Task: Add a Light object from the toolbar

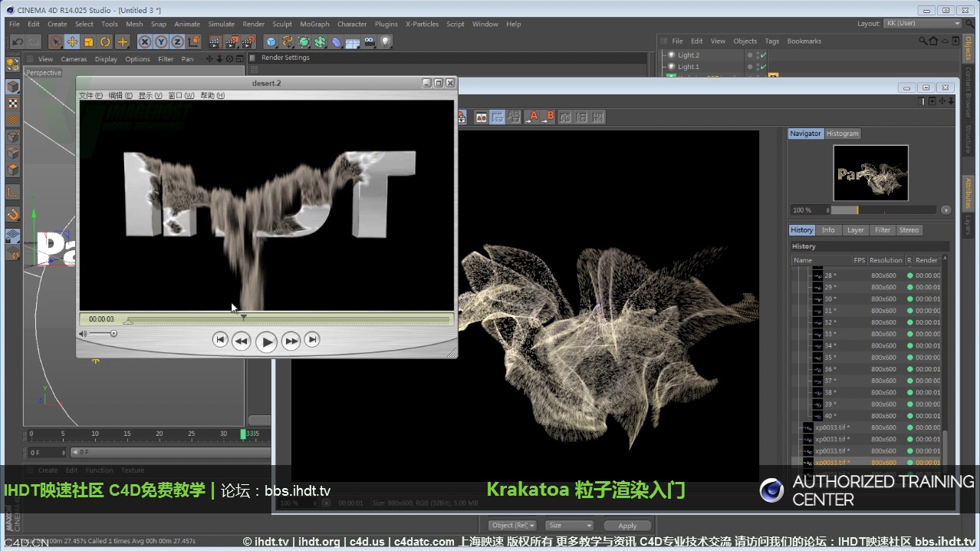Action: (x=386, y=41)
